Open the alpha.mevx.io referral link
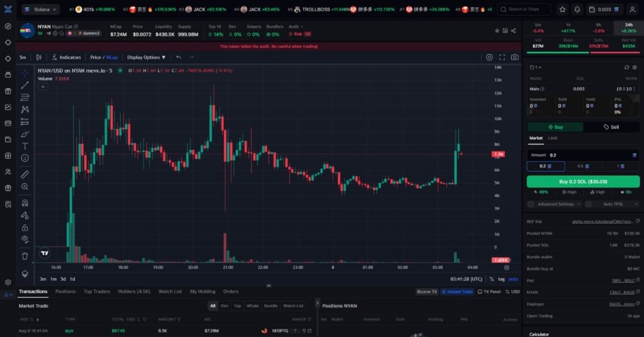 (602, 222)
